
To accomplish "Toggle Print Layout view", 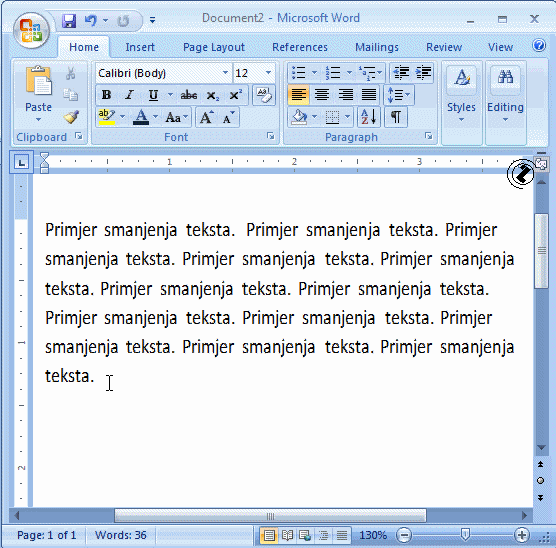I will pyautogui.click(x=269, y=535).
